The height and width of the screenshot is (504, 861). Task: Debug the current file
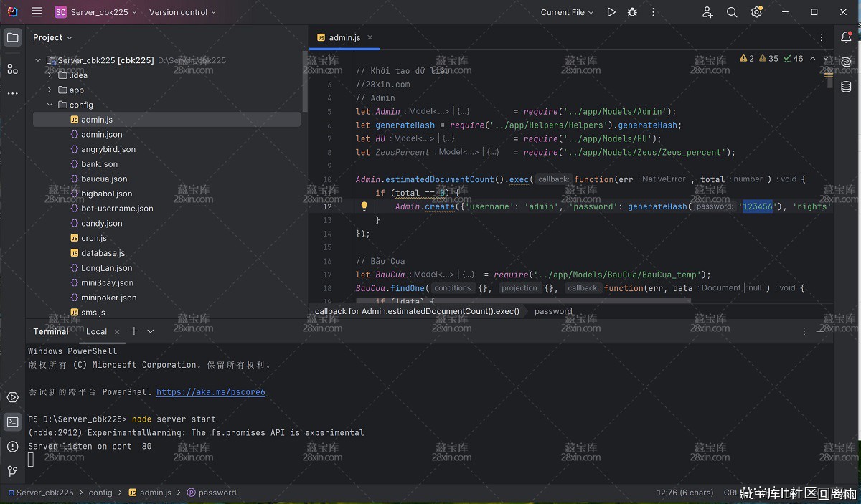632,12
